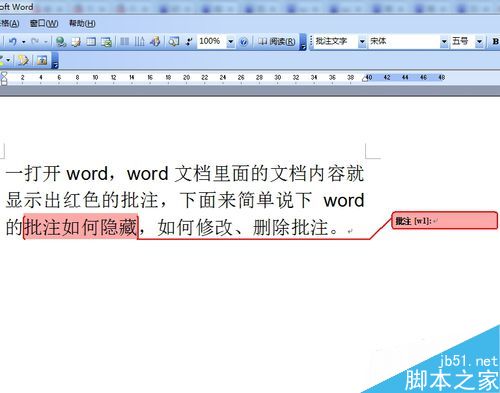Open the 帮助(H) menu
Screen dimensions: 500x393
(x=82, y=23)
